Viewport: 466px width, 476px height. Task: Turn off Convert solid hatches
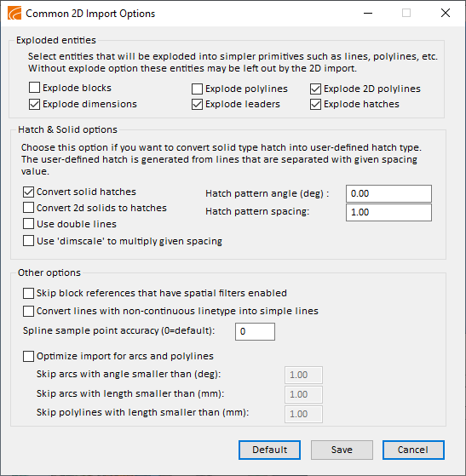click(29, 192)
